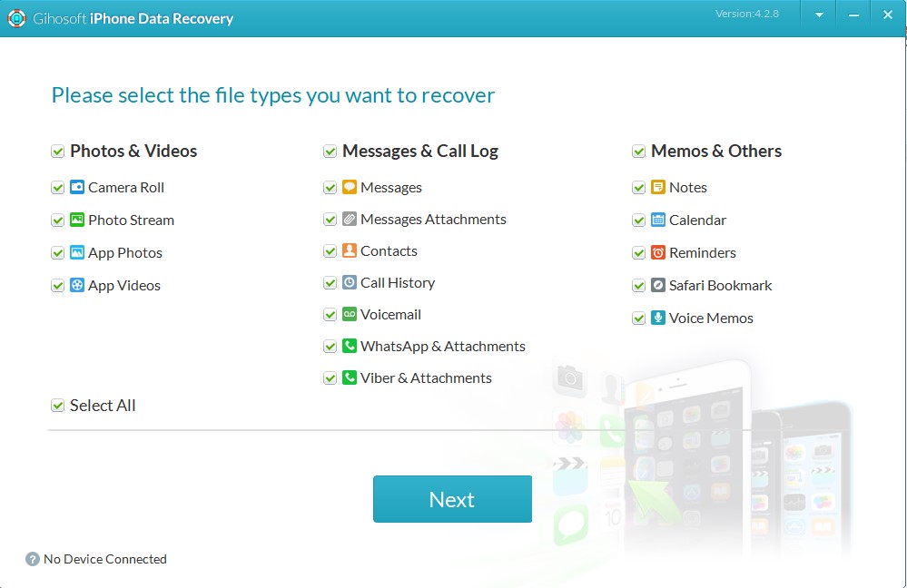Viewport: 907px width, 588px height.
Task: Click the Viber phone icon
Action: click(350, 377)
